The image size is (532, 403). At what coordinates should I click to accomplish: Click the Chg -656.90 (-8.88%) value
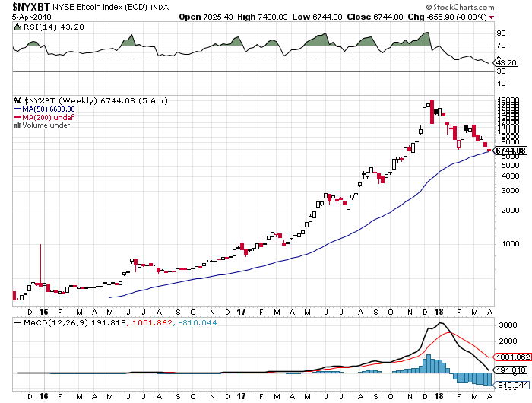point(447,17)
